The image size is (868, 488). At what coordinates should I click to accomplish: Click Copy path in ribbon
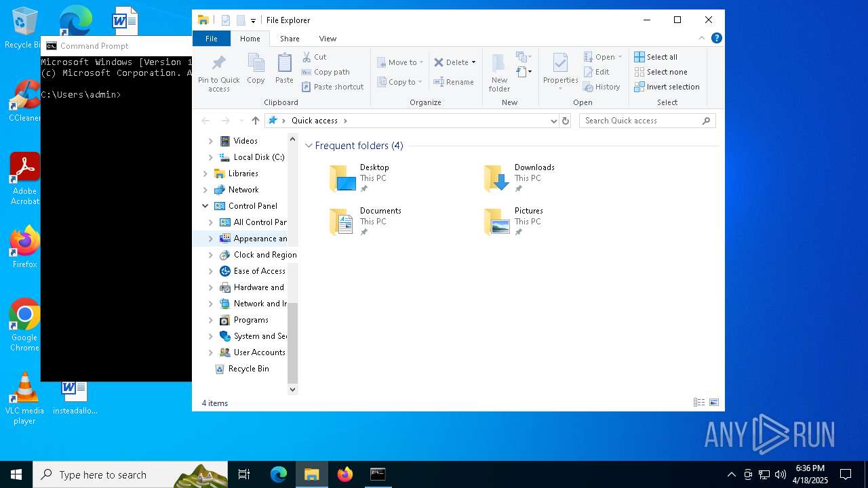325,72
